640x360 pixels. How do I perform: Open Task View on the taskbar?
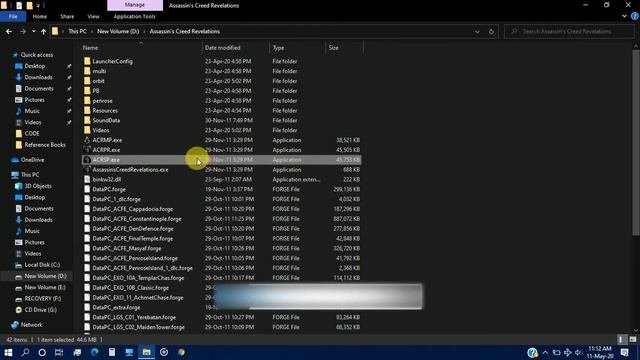coord(59,352)
